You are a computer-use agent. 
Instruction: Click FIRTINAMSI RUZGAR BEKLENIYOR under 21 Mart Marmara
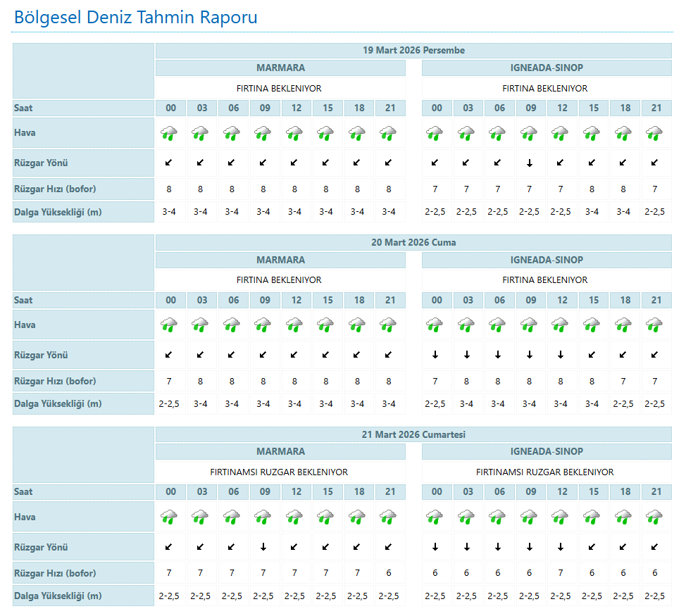[x=279, y=472]
